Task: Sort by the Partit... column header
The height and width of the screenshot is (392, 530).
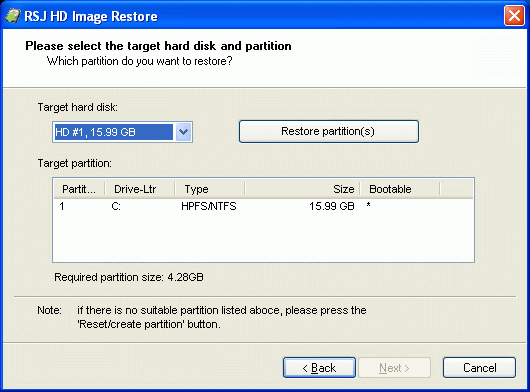Action: (79, 189)
